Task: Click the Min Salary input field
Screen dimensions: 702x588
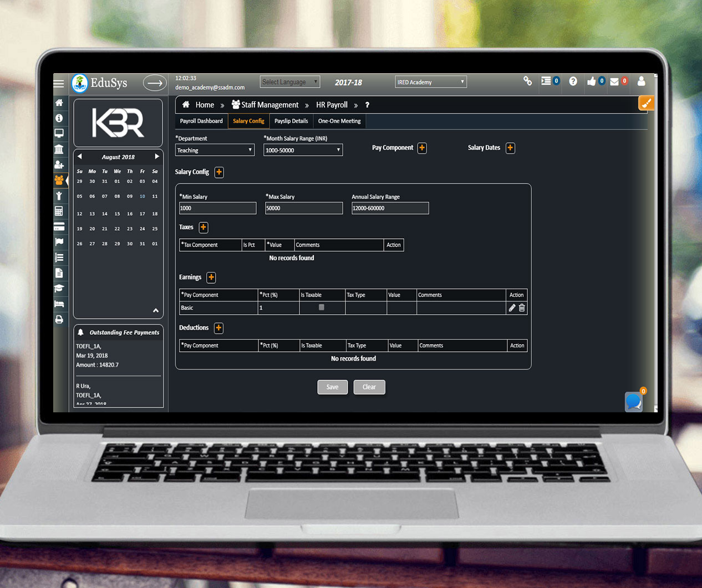Action: 217,208
